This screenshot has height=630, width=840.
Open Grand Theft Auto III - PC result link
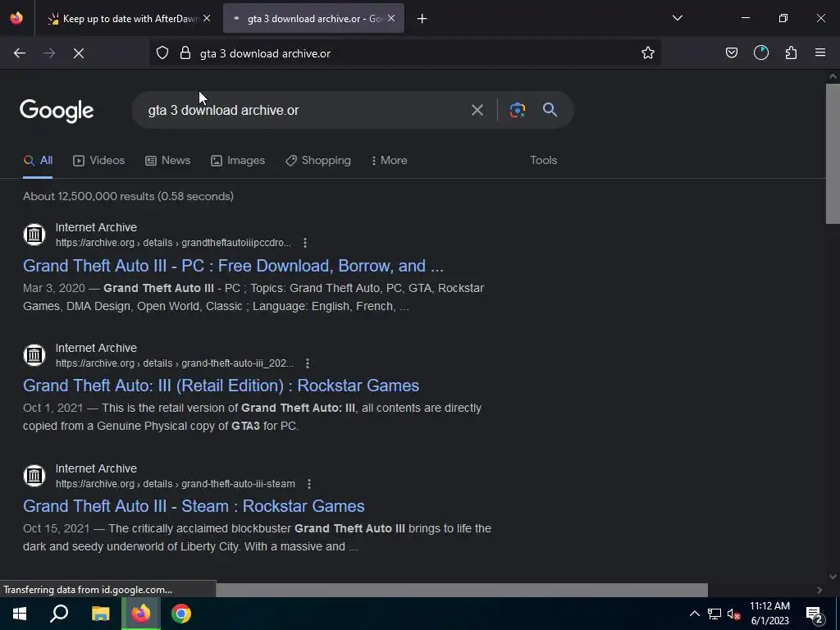pyautogui.click(x=233, y=266)
